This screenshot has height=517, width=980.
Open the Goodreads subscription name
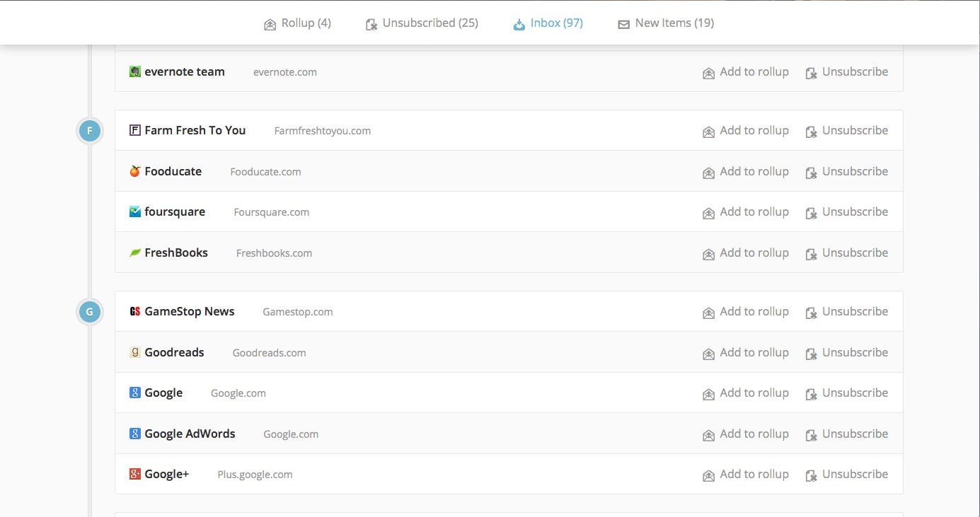pos(174,352)
